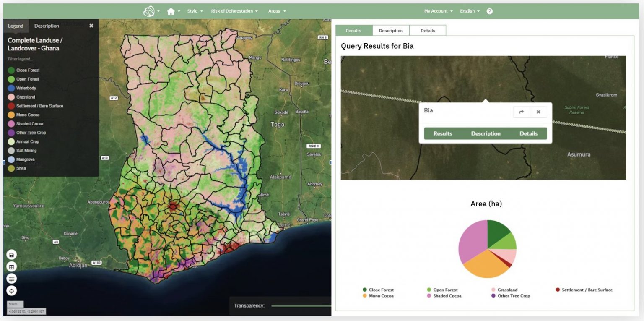644x321 pixels.
Task: Click the Mono Cocoa pie slice
Action: [486, 264]
